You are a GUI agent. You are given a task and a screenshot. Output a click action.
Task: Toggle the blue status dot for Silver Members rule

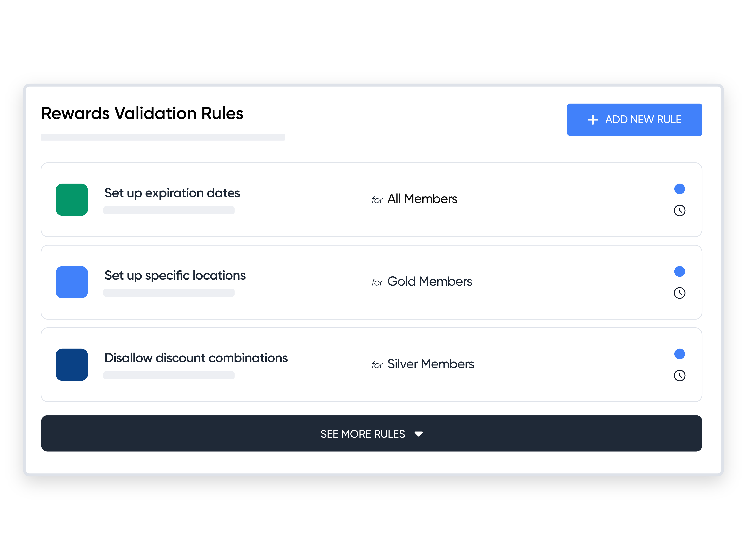click(680, 354)
